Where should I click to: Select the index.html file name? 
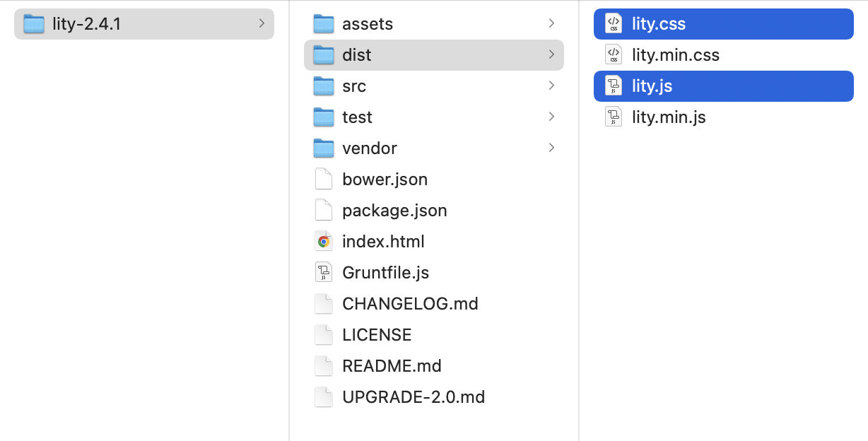coord(384,242)
